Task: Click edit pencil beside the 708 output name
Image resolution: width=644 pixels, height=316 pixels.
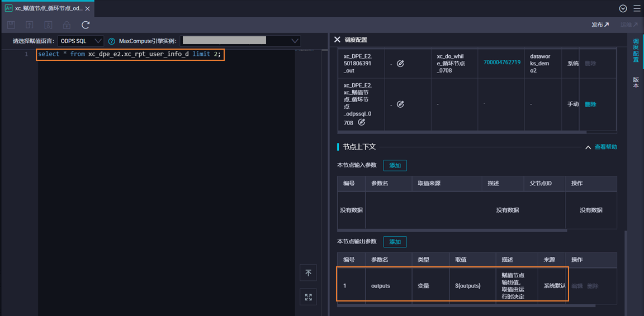Action: pos(362,122)
